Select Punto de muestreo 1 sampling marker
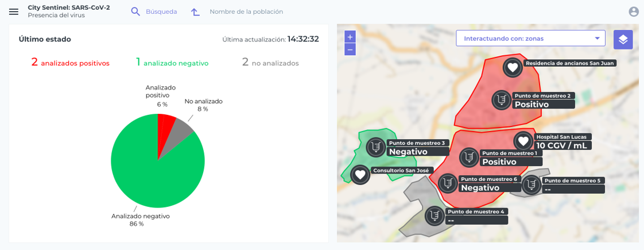The width and height of the screenshot is (644, 250). click(468, 157)
